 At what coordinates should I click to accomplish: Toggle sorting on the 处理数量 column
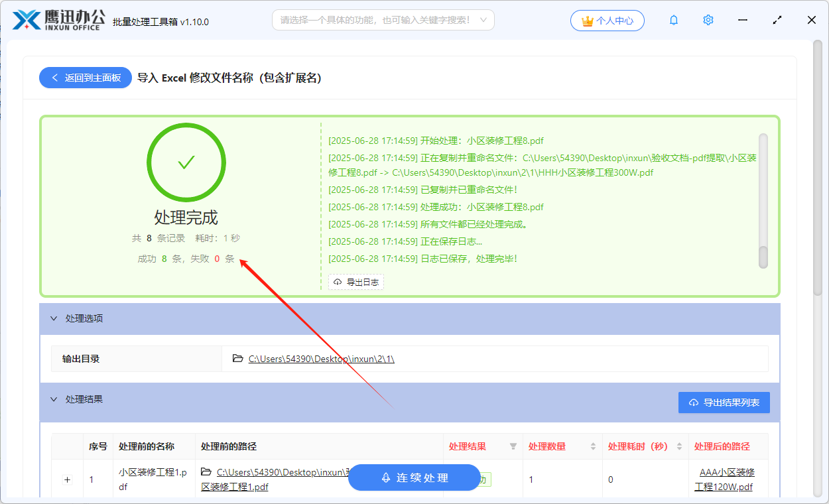(592, 446)
